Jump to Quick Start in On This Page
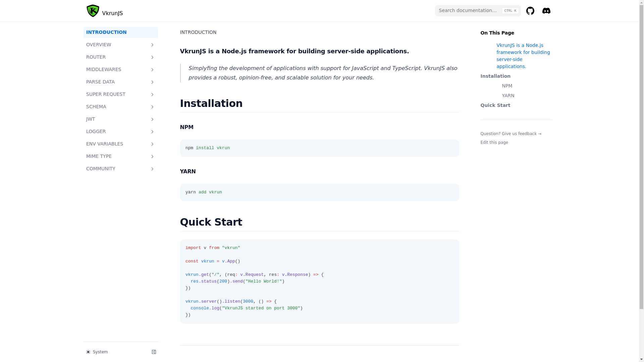 [495, 105]
